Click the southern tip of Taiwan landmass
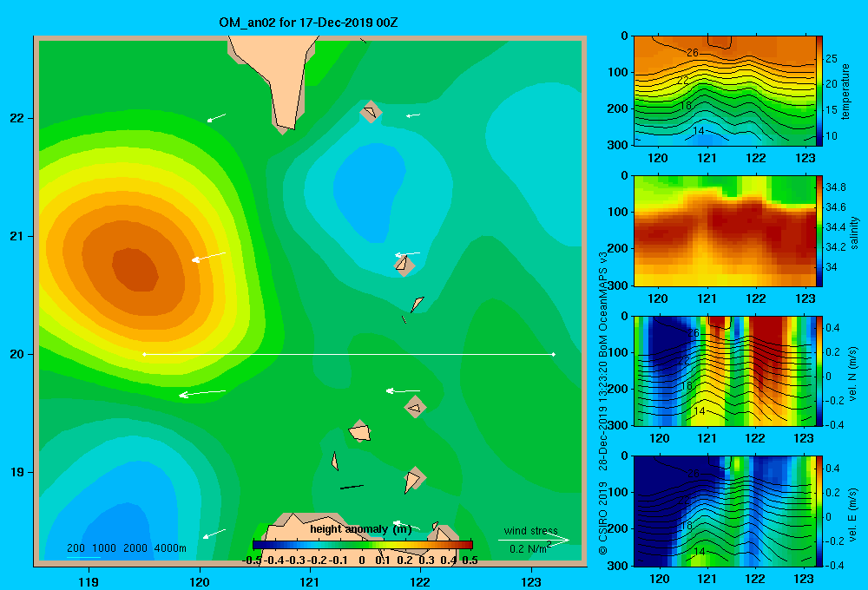This screenshot has height=590, width=868. [x=285, y=123]
